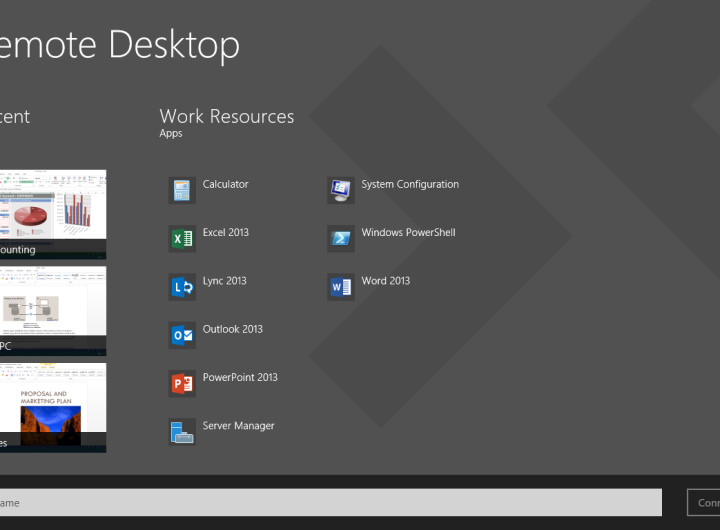Click the System Configuration text label
720x530 pixels.
tap(410, 184)
